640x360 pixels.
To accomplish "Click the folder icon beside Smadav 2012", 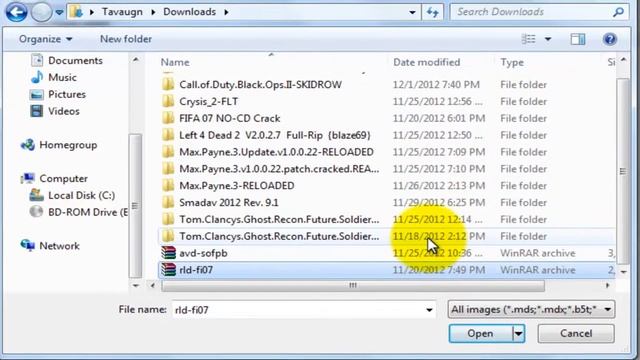I will tap(168, 202).
